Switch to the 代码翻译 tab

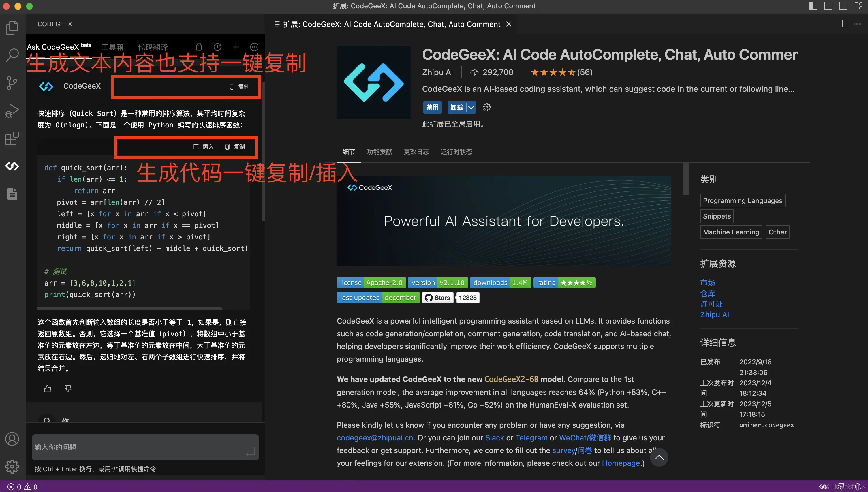pyautogui.click(x=152, y=47)
